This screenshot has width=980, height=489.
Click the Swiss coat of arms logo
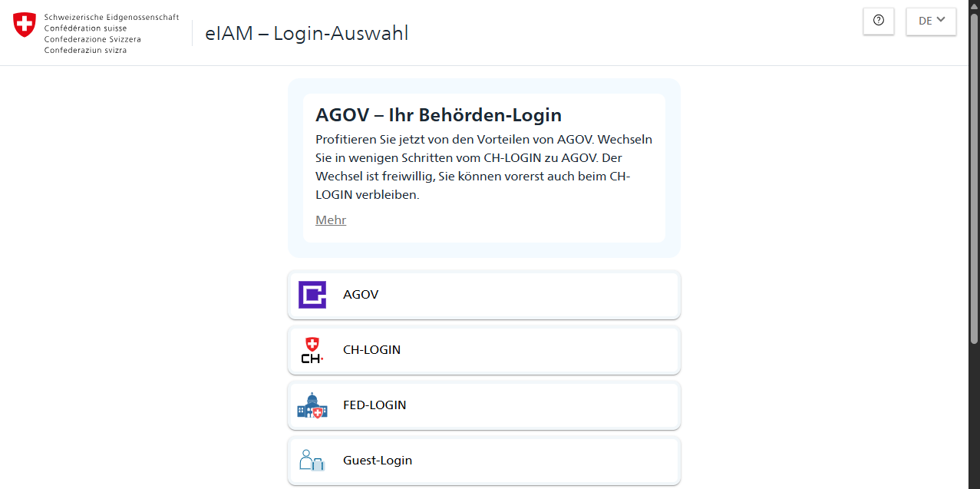tap(25, 25)
